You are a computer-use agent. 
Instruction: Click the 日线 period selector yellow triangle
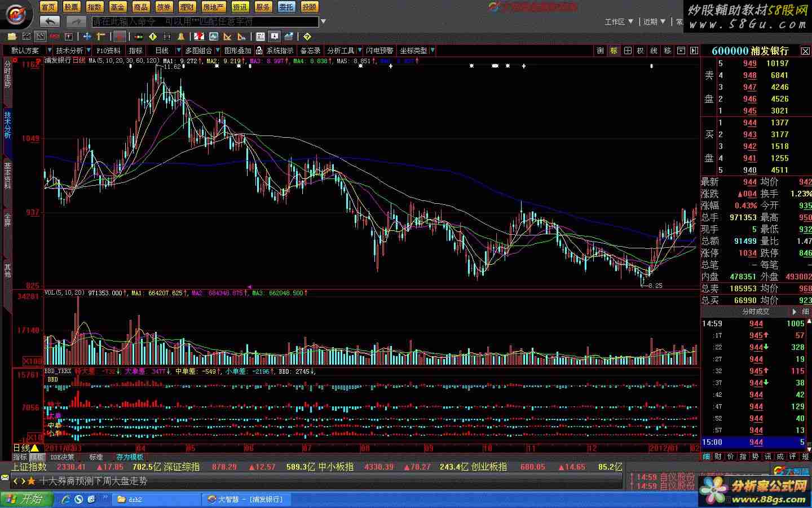click(x=35, y=448)
